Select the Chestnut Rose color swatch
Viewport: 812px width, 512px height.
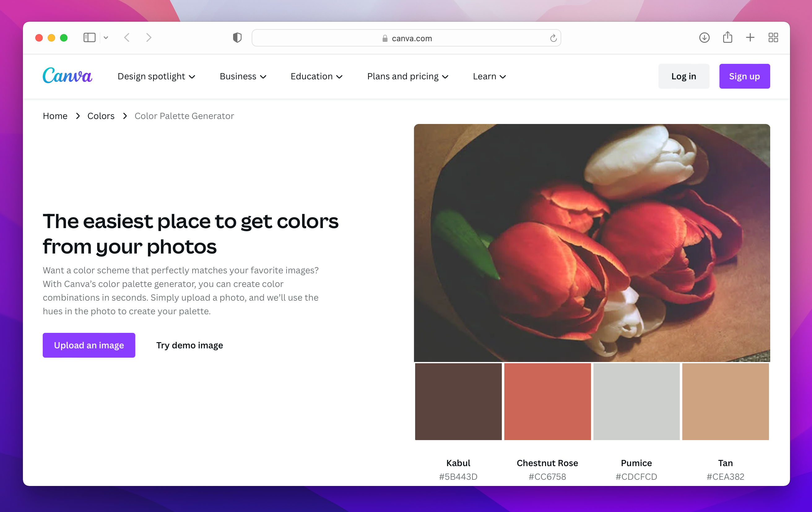(x=547, y=401)
